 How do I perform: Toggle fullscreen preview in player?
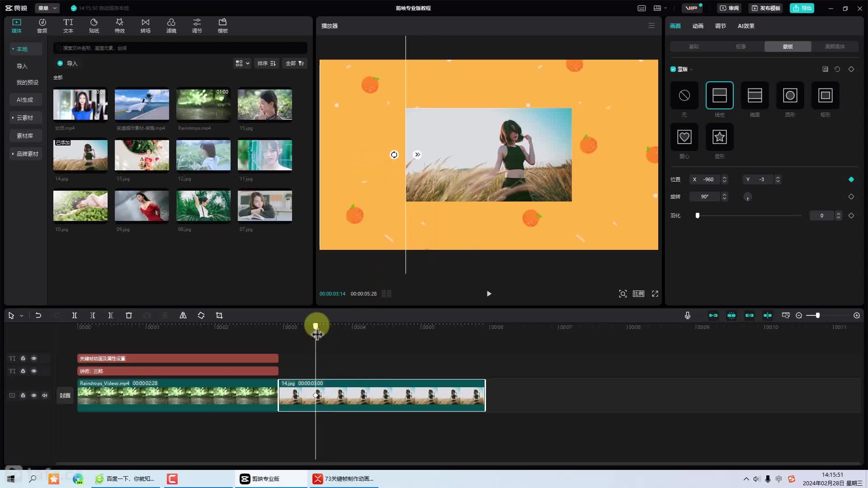(655, 294)
